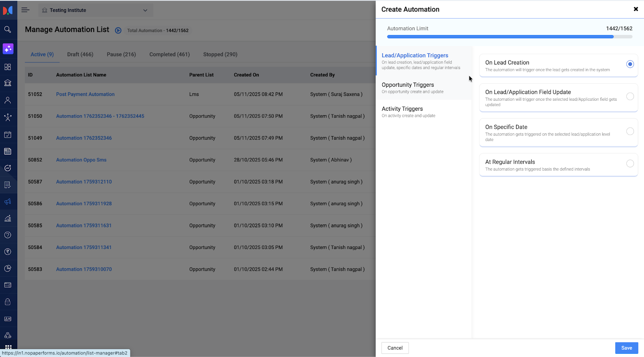Toggle the hamburger menu icon
The width and height of the screenshot is (644, 357).
tap(25, 10)
